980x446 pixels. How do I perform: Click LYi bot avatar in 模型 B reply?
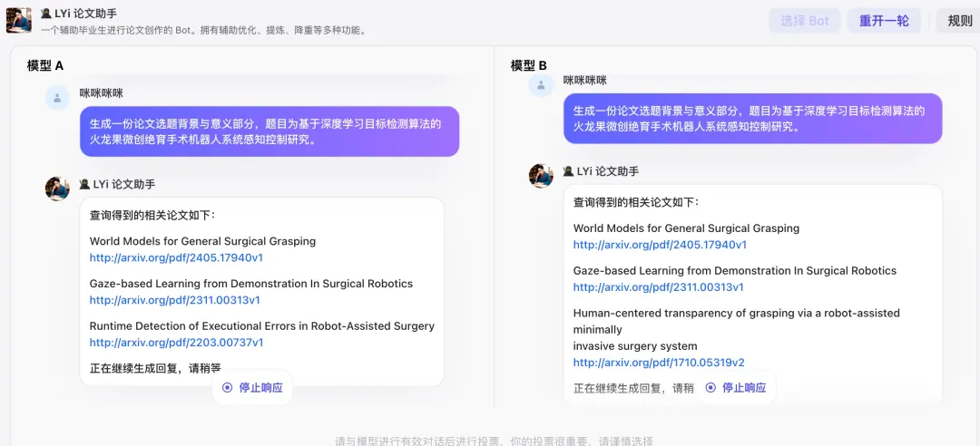click(541, 176)
